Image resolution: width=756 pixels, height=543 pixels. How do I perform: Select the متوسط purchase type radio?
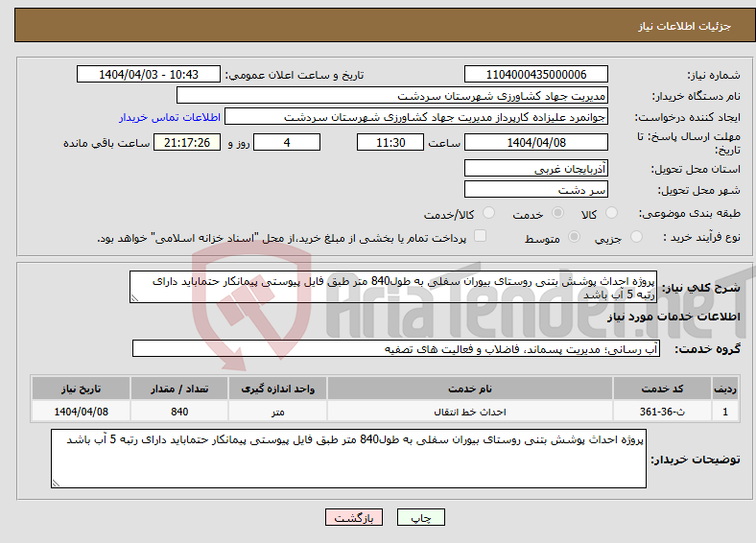575,236
